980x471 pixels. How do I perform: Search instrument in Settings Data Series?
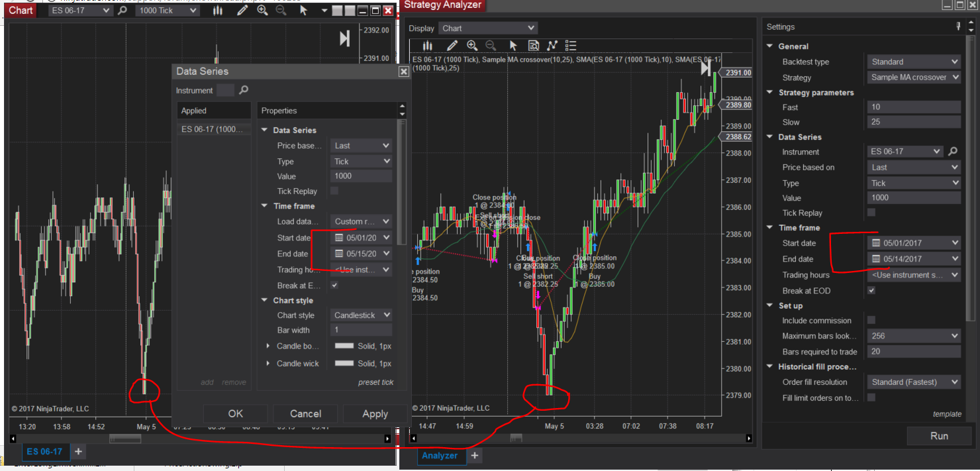(953, 151)
